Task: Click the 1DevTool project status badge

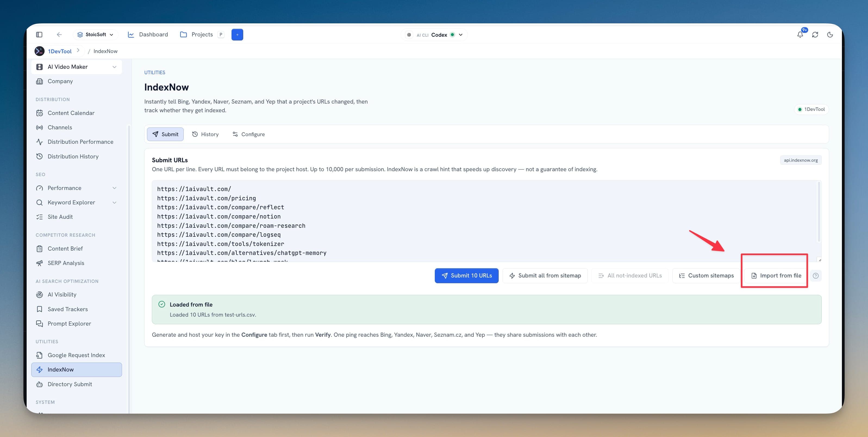Action: pos(811,109)
